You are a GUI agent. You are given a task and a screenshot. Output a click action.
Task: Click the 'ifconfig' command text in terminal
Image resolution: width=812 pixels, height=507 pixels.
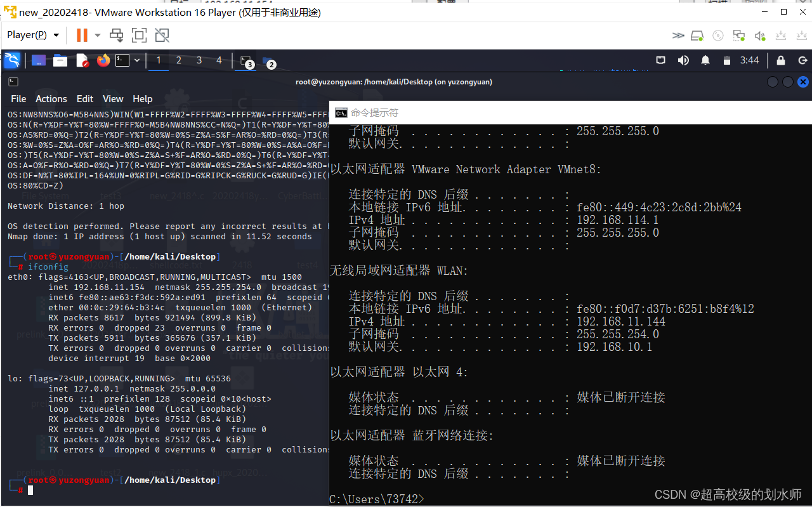(x=48, y=267)
